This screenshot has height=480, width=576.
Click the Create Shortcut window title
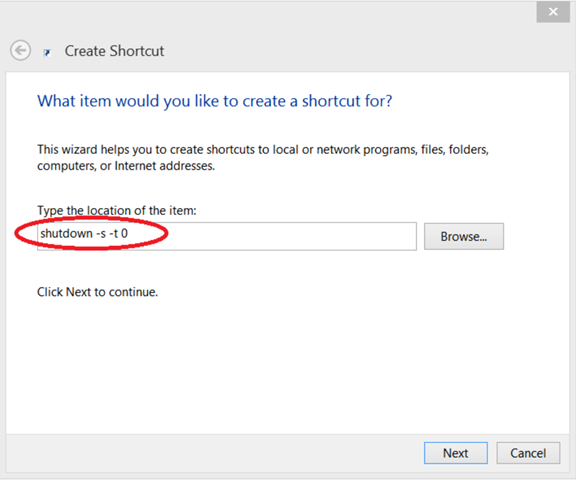tap(114, 51)
